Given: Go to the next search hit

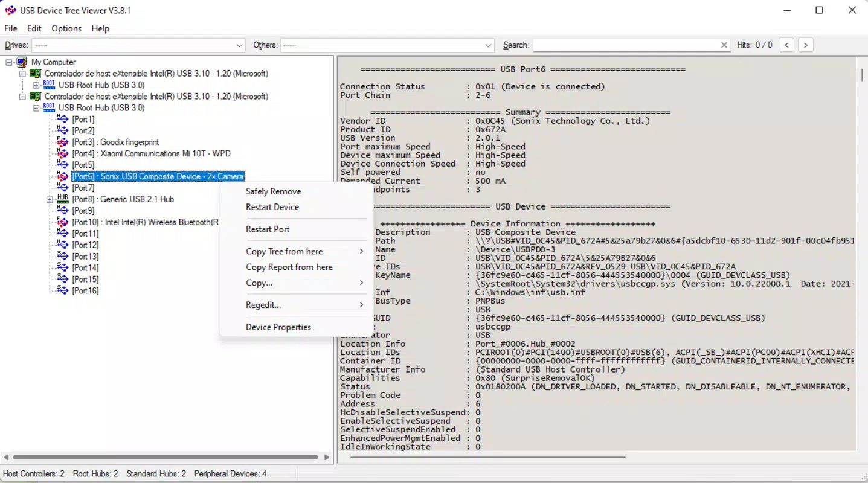Looking at the screenshot, I should (x=805, y=45).
